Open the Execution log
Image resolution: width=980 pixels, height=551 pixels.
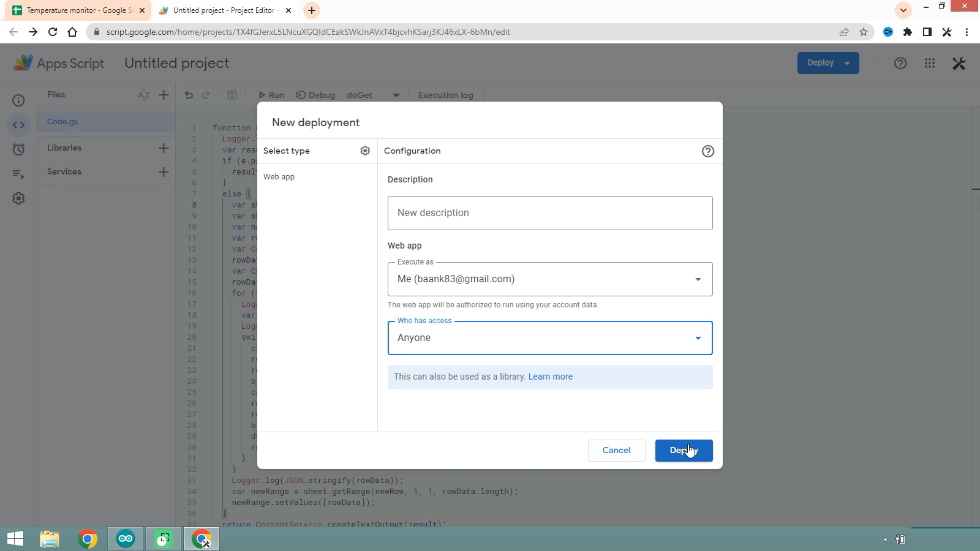(445, 95)
